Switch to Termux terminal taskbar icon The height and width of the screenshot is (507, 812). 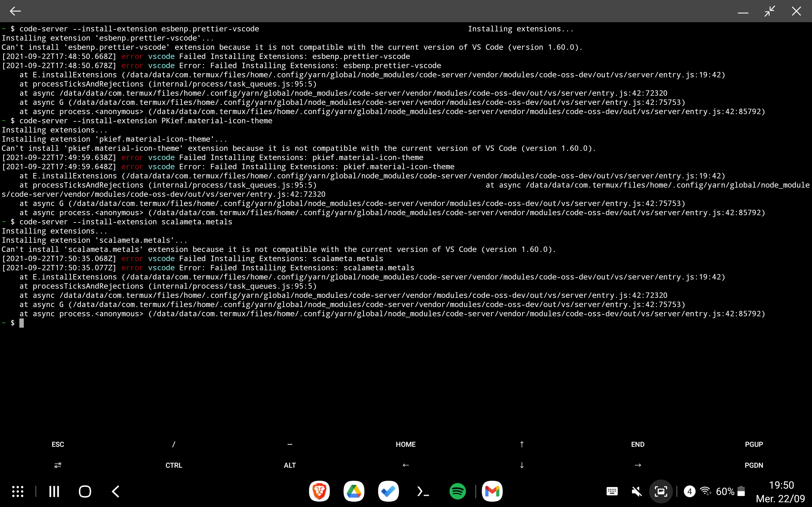pyautogui.click(x=423, y=491)
